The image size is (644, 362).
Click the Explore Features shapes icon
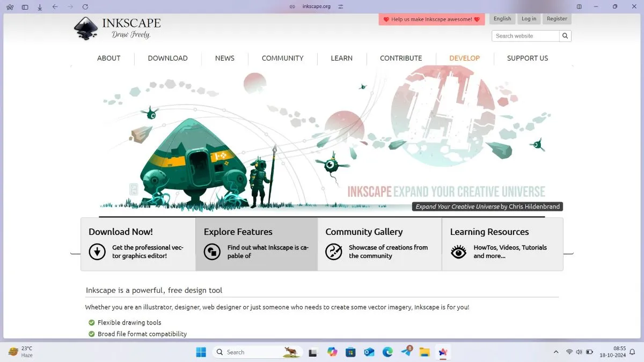click(212, 252)
